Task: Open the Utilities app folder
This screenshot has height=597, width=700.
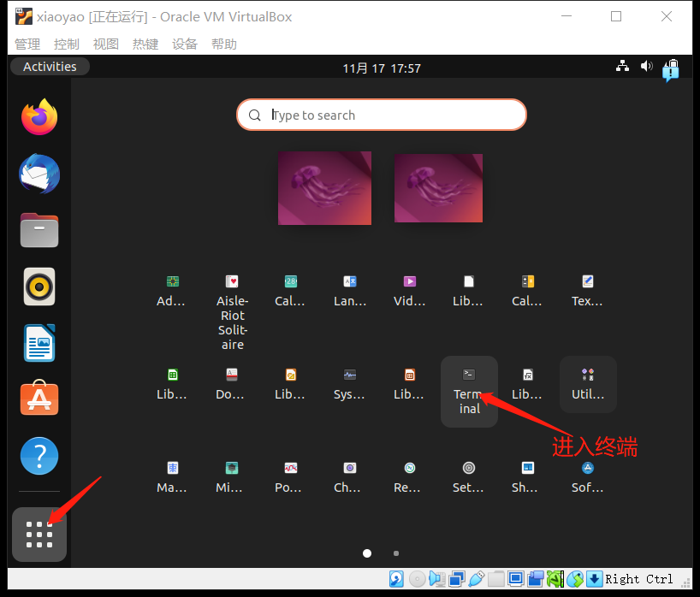Action: (588, 384)
